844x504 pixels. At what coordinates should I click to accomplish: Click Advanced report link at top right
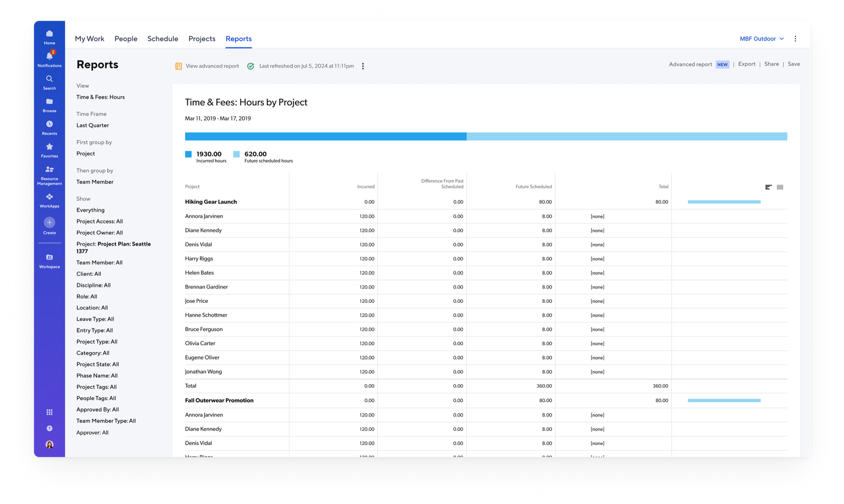[691, 64]
